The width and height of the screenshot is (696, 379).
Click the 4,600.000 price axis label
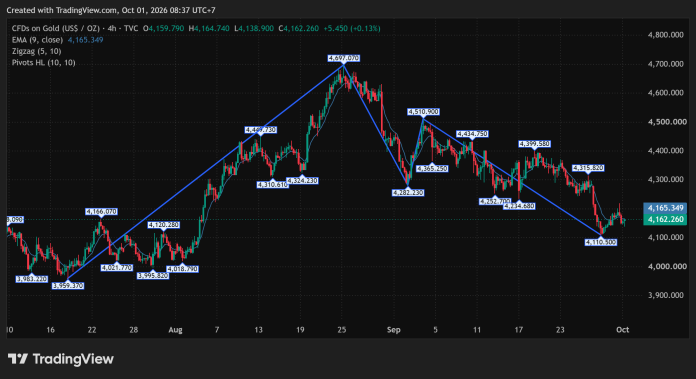pyautogui.click(x=665, y=93)
